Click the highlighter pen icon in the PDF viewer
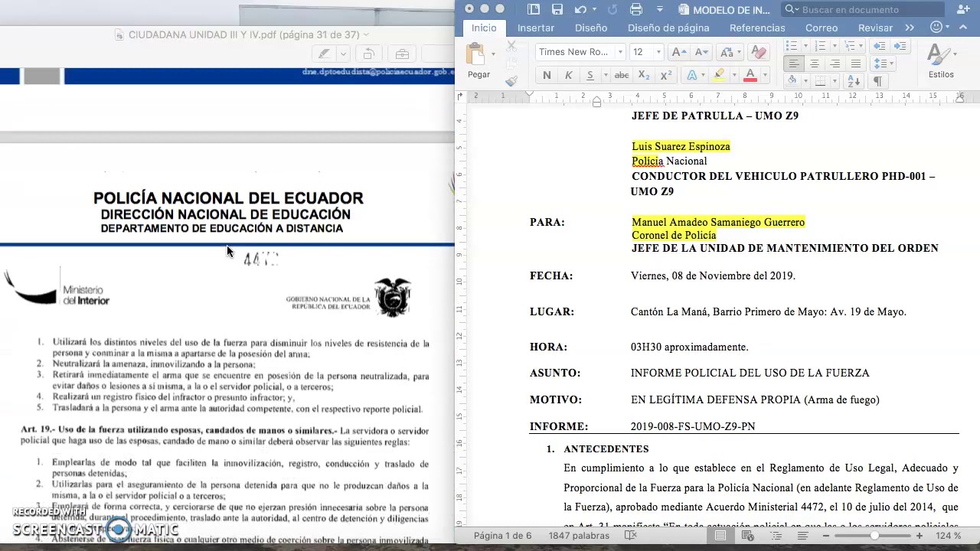Image resolution: width=980 pixels, height=551 pixels. (324, 54)
